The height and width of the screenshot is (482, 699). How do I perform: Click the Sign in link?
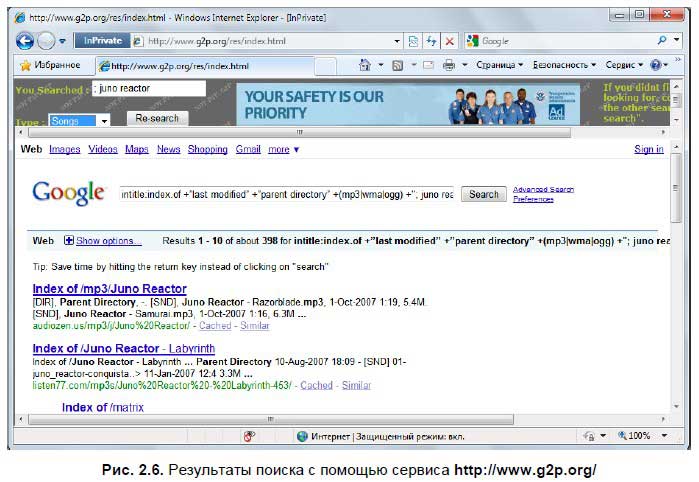pyautogui.click(x=649, y=149)
